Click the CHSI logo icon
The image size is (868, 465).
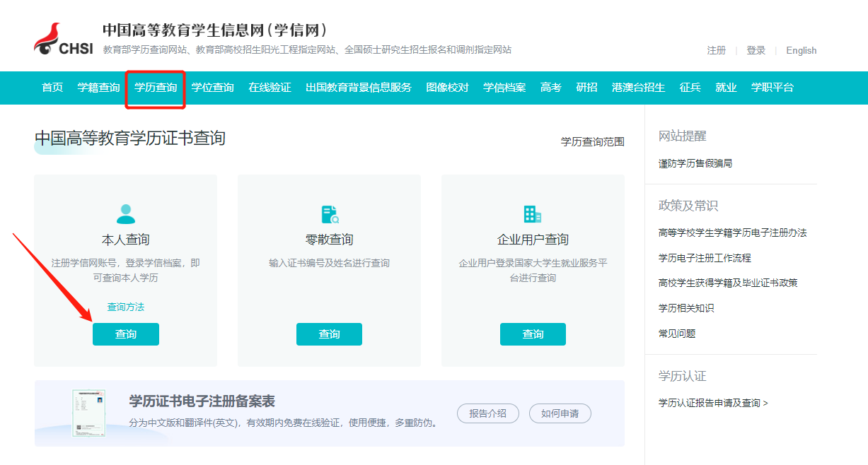(64, 39)
